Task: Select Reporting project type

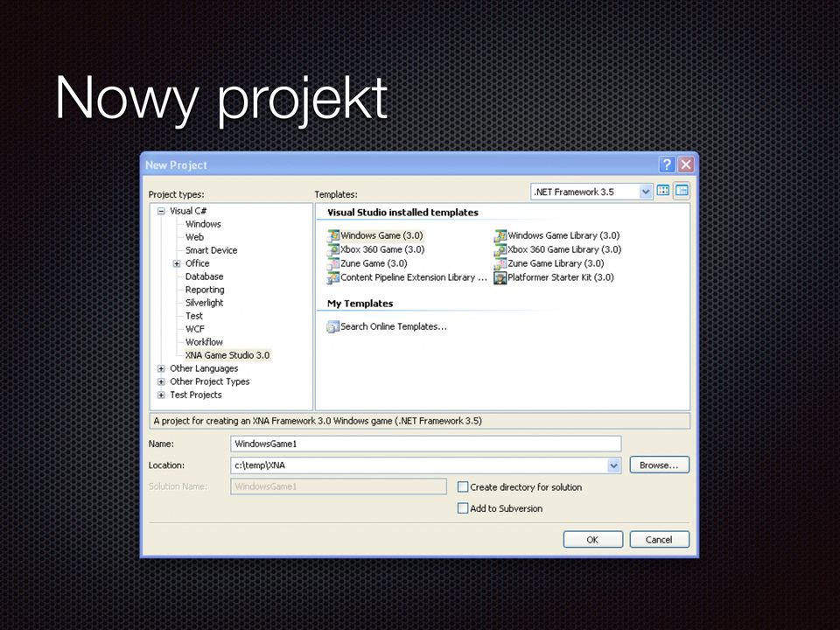Action: 205,290
